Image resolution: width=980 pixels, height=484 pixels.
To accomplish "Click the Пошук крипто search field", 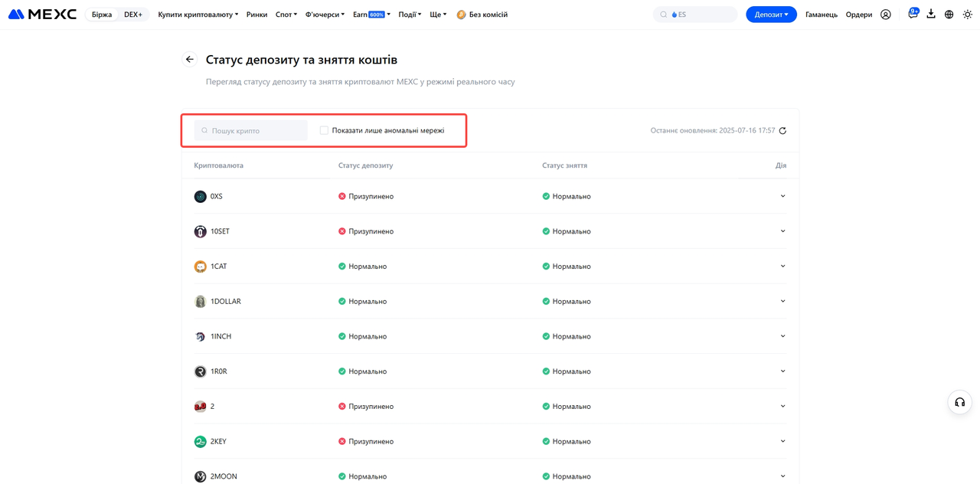I will click(x=250, y=131).
